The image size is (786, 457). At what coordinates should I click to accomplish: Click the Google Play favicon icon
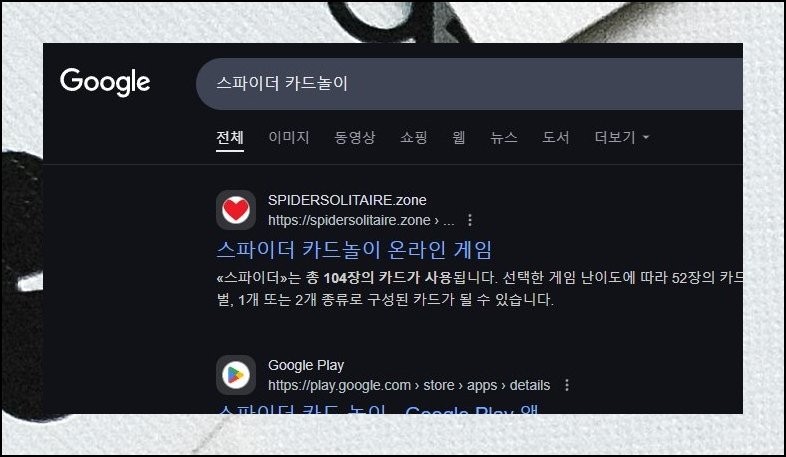coord(236,375)
